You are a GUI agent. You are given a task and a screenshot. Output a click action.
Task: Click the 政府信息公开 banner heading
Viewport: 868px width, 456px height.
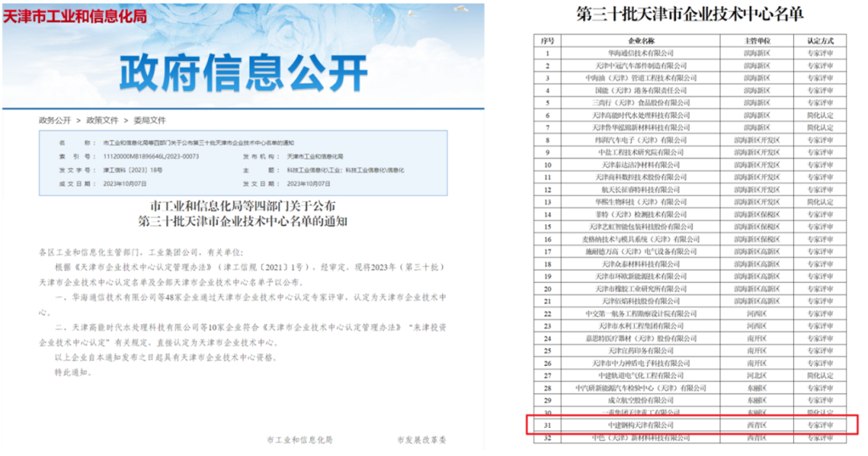[244, 72]
